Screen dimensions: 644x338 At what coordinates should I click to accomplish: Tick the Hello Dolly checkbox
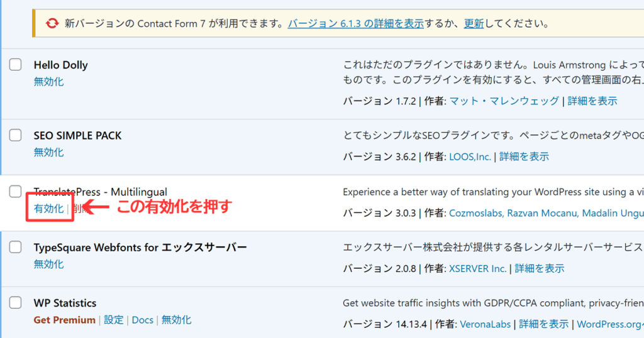coord(16,65)
